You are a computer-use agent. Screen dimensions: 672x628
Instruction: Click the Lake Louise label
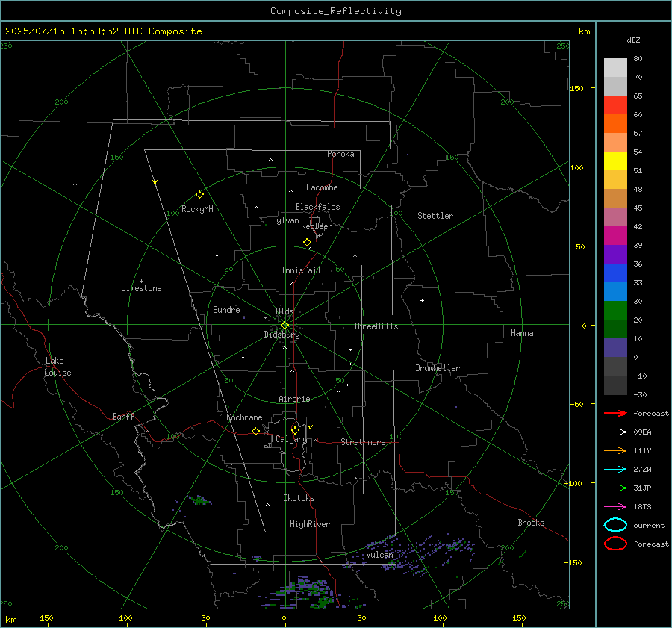pyautogui.click(x=57, y=367)
